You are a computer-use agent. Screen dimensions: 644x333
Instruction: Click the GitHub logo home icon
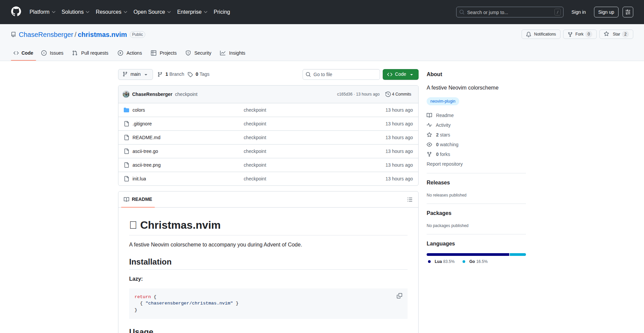16,12
